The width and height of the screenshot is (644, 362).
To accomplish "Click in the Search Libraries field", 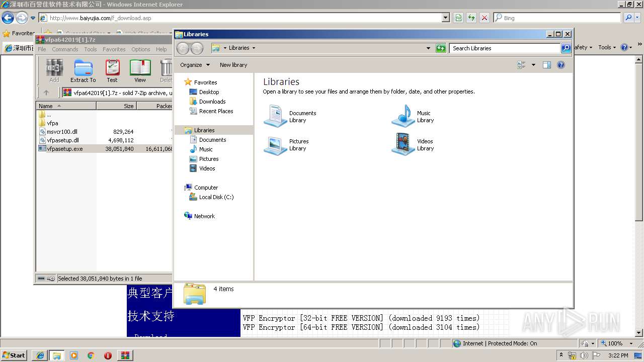I will pyautogui.click(x=505, y=48).
